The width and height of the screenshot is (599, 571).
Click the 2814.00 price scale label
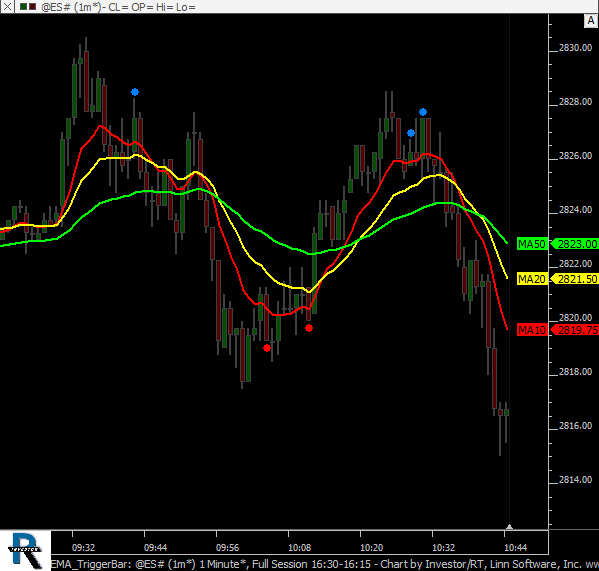pos(575,480)
